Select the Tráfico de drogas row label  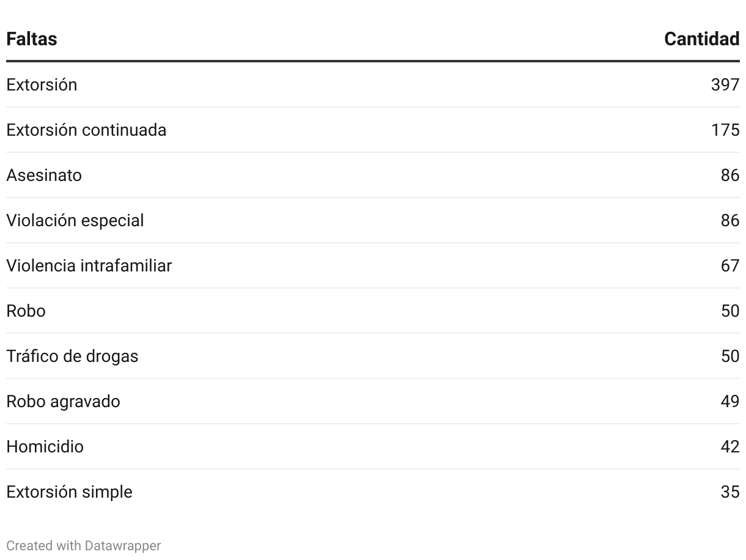pos(72,356)
